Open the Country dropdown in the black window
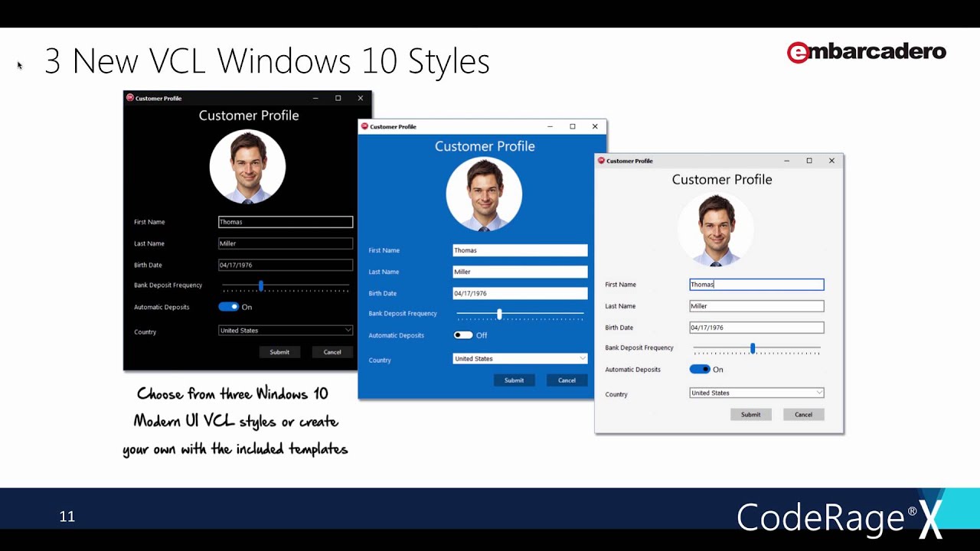980x551 pixels. click(286, 331)
